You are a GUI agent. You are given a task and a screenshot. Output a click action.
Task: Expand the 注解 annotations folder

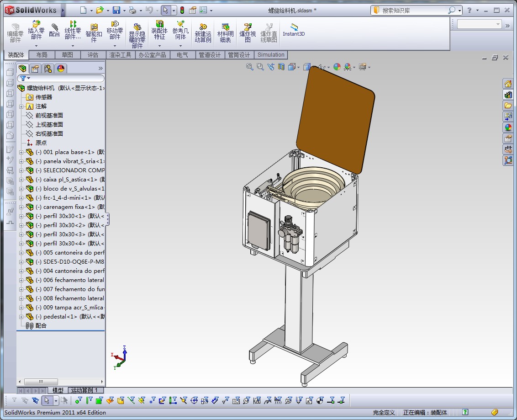click(x=21, y=106)
